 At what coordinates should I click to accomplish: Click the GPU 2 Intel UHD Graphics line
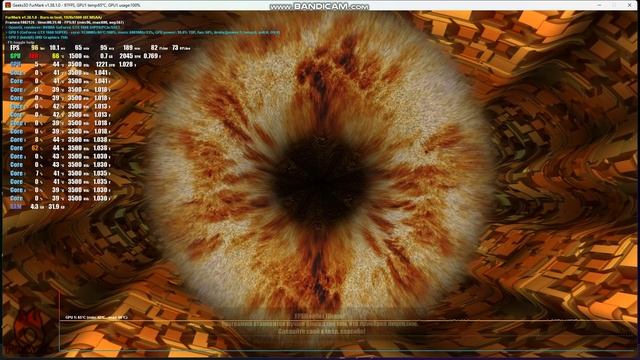[x=37, y=37]
